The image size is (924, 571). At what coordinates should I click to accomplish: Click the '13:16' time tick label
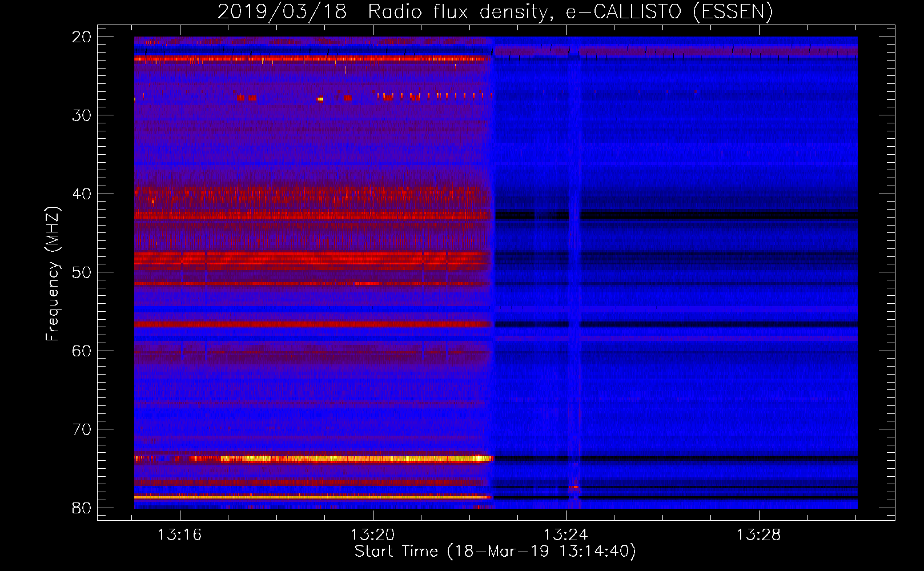pyautogui.click(x=180, y=535)
